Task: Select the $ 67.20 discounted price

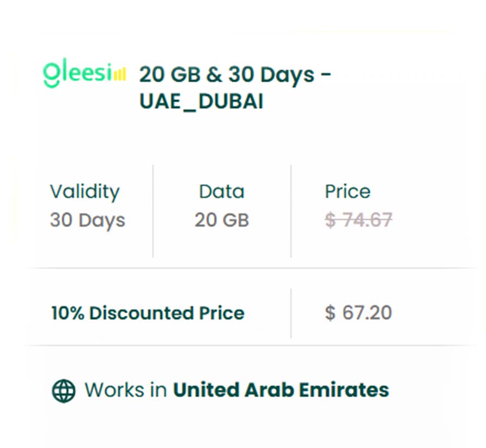Action: 359,313
